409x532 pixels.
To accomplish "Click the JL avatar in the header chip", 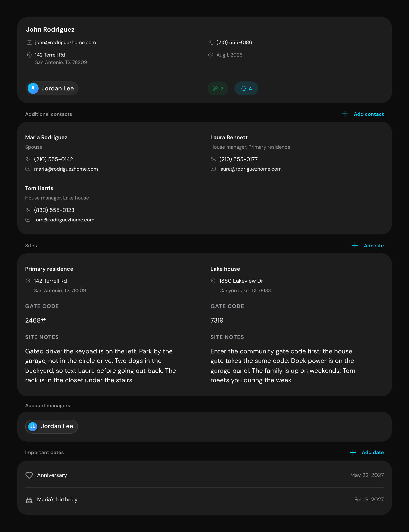I will [33, 88].
